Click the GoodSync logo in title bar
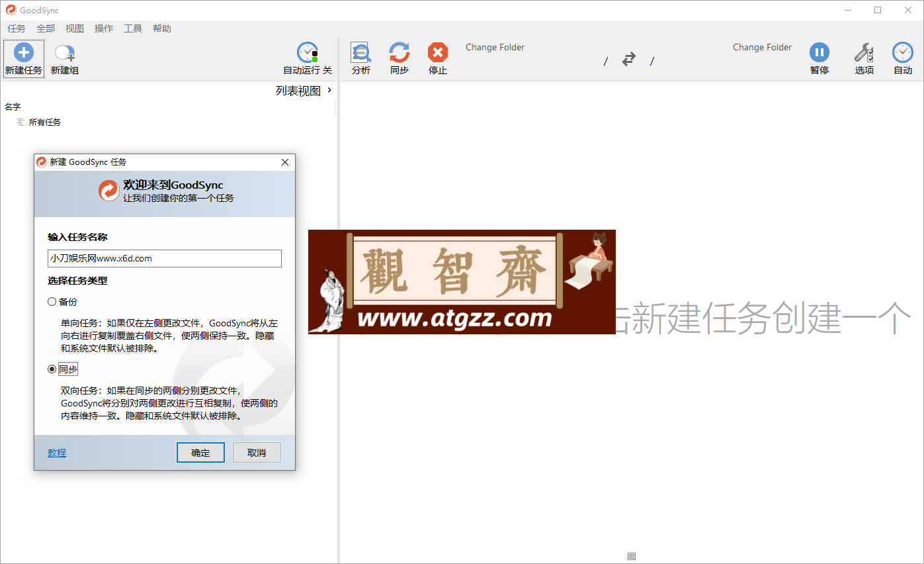 [x=11, y=10]
